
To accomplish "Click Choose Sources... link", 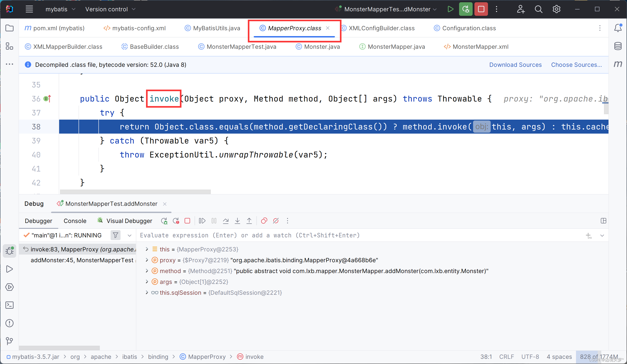I will click(x=576, y=65).
